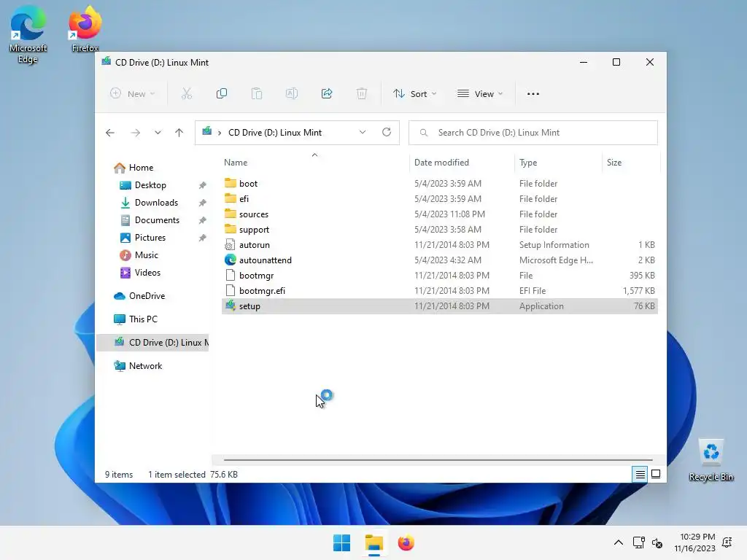Click the Cut scissors icon in toolbar
Screen dimensions: 747x560
(x=186, y=94)
